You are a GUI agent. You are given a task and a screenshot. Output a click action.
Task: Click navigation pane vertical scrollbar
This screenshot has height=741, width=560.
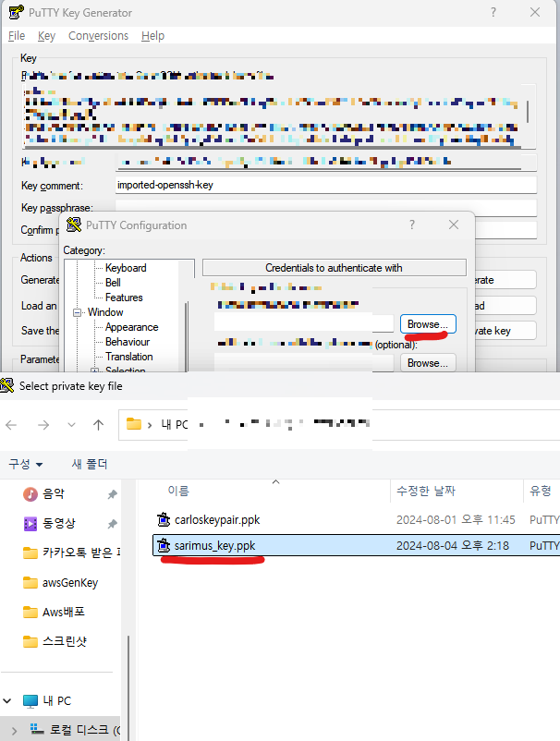point(128,688)
